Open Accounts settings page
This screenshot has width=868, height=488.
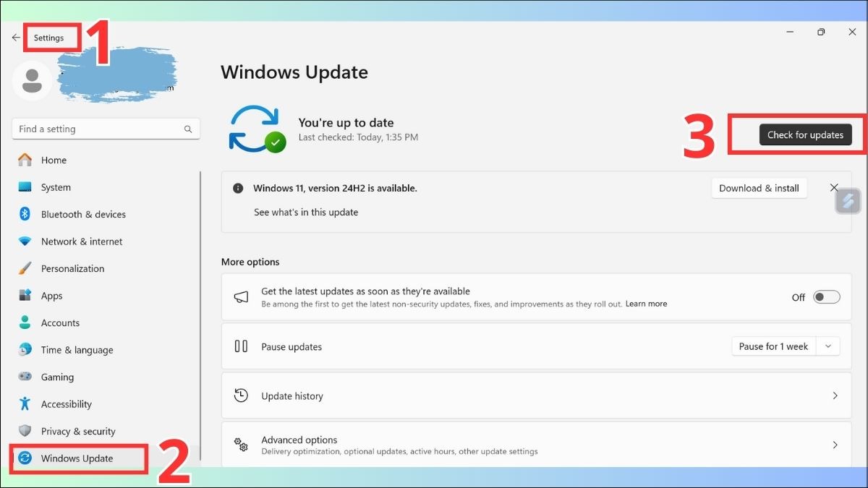[106, 322]
